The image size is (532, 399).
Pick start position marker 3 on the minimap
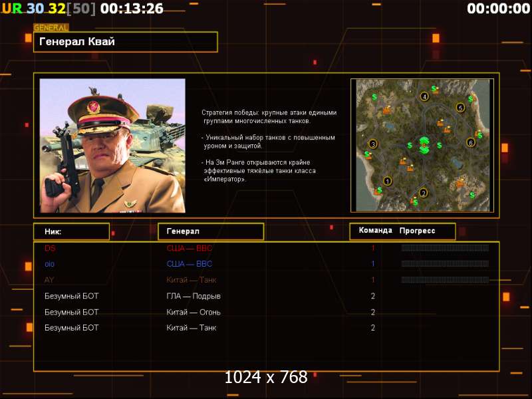pos(373,144)
